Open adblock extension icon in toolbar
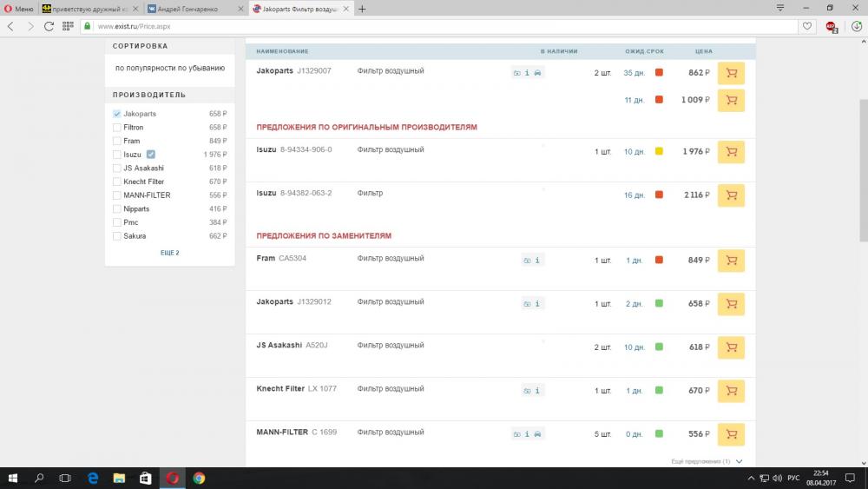Screen dimensions: 868x489 [831, 27]
